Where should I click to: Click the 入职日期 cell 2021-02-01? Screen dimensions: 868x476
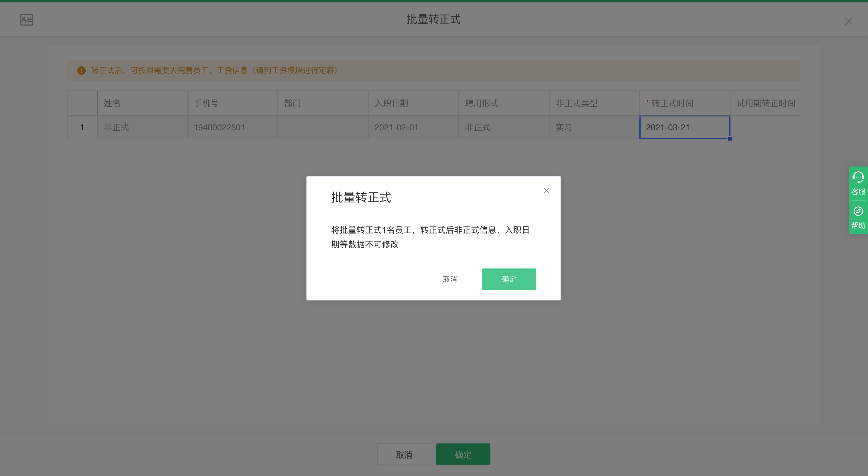(x=413, y=127)
